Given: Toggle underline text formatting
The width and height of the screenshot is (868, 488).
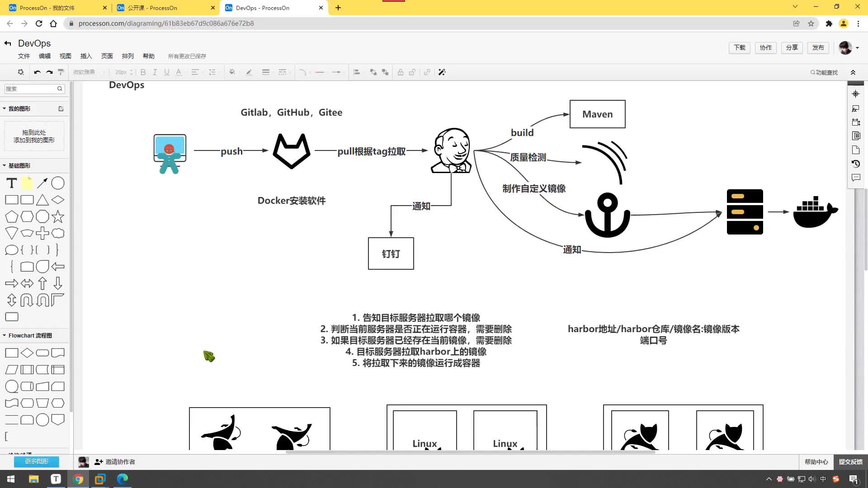Looking at the screenshot, I should pos(167,72).
